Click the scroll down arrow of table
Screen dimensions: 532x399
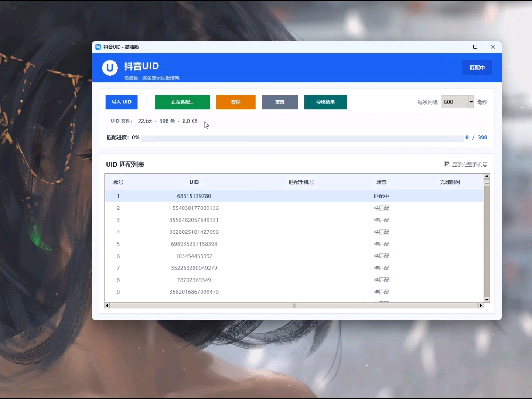[487, 300]
